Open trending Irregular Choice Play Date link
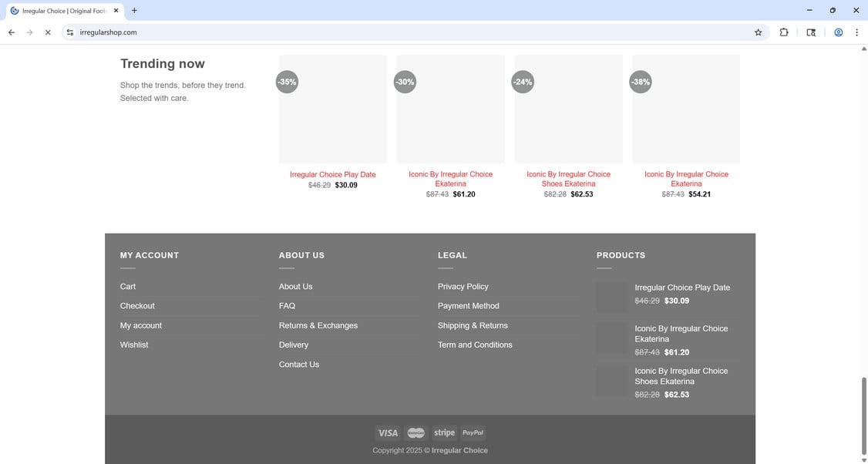 click(x=333, y=174)
